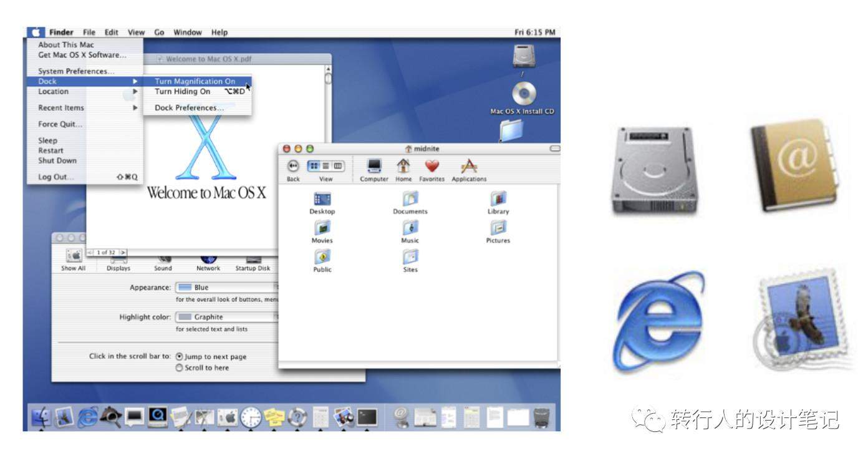The image size is (868, 458).
Task: Click Back in the midnite window toolbar
Action: pos(293,170)
